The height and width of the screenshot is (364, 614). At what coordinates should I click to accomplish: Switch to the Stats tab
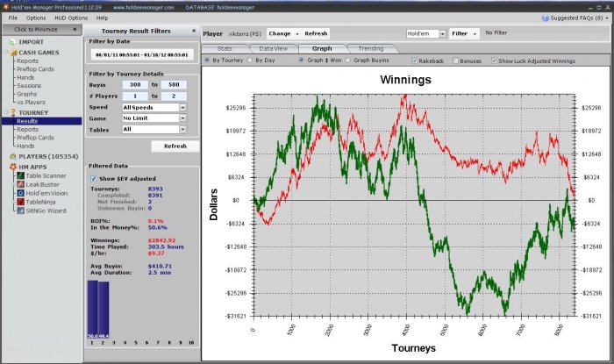(225, 48)
